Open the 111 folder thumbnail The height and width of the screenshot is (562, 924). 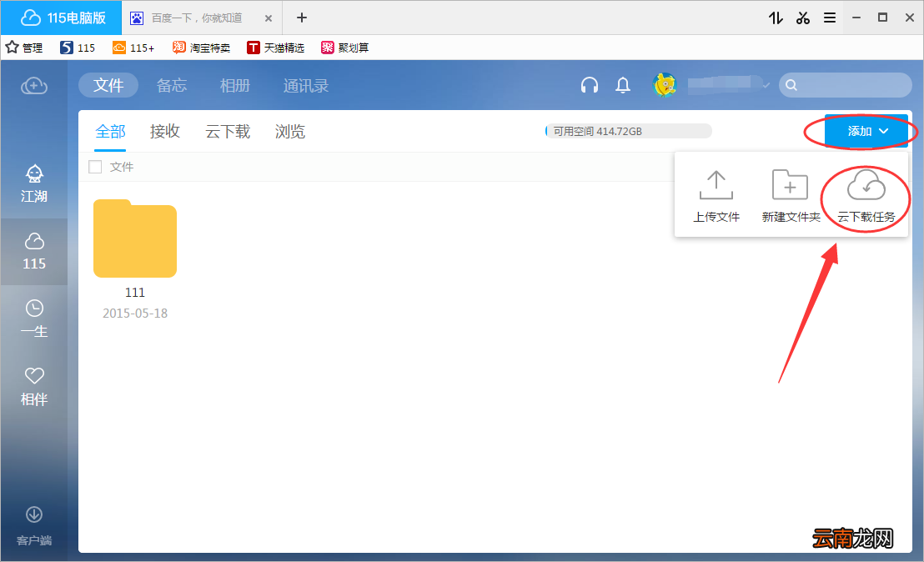(135, 238)
